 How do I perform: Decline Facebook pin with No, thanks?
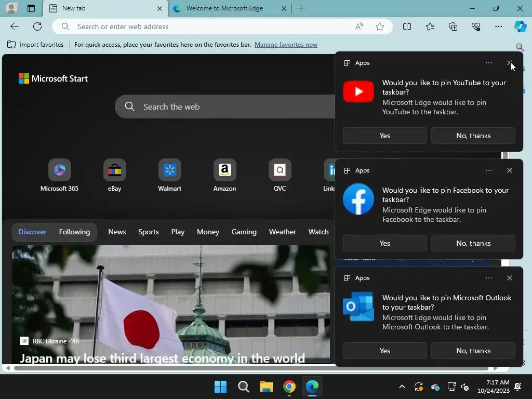tap(473, 243)
